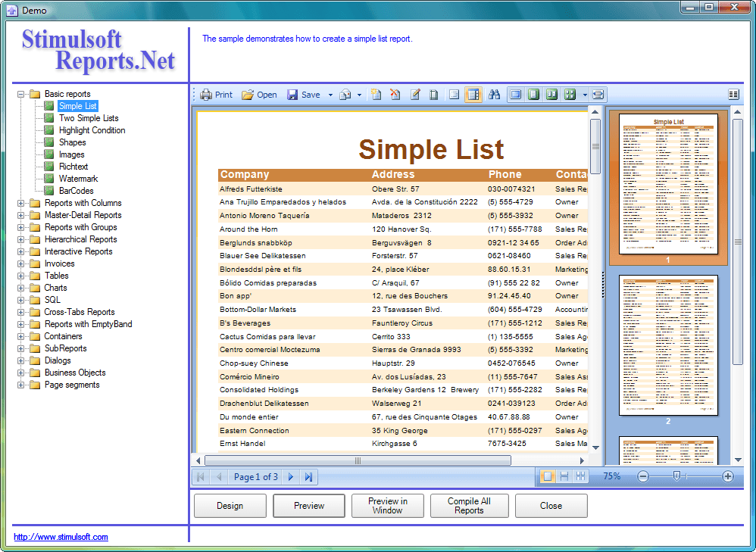Click the horizontal scrollbar thumb under the report
The width and height of the screenshot is (756, 552).
point(358,460)
